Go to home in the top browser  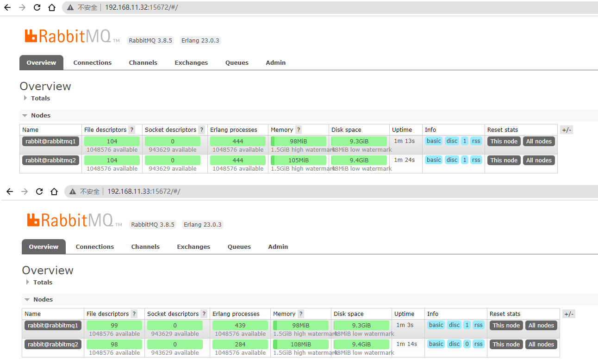tap(52, 7)
